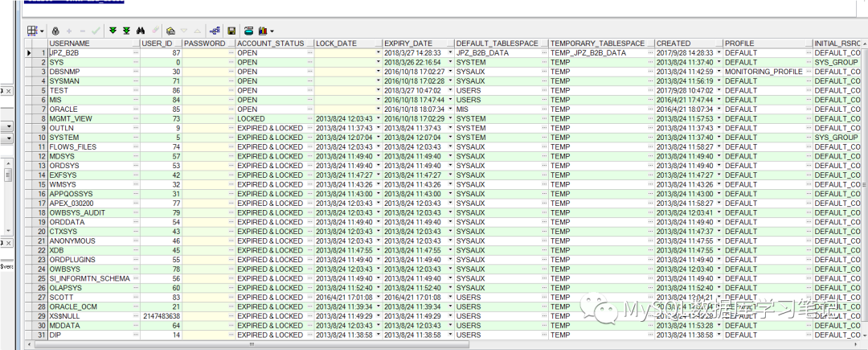
Task: Click the PROFILE column header
Action: (x=768, y=43)
